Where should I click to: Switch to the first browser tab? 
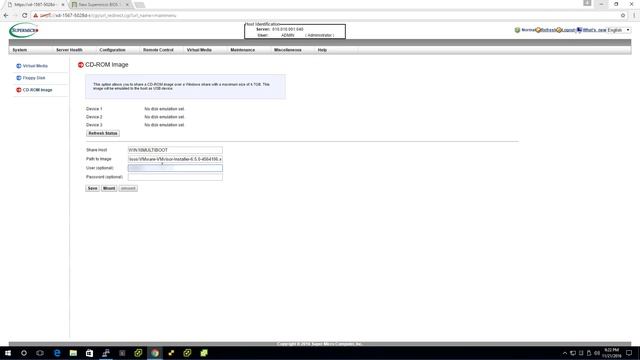coord(35,4)
